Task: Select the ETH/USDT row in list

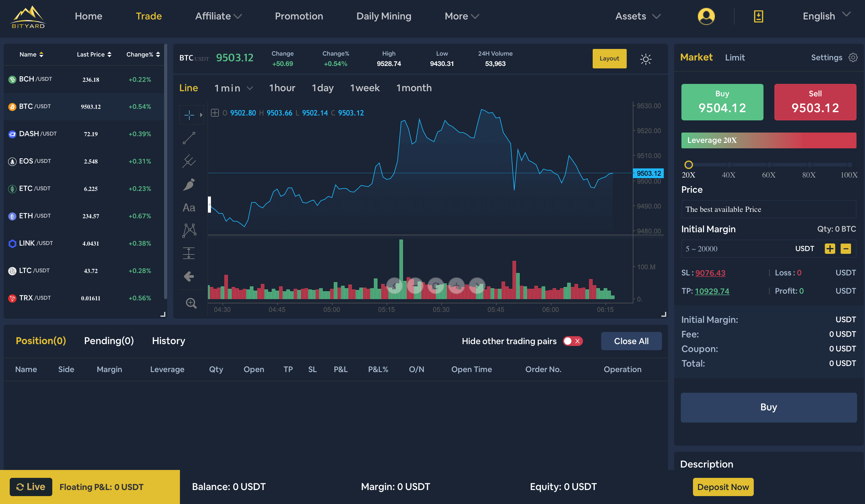Action: (x=84, y=216)
